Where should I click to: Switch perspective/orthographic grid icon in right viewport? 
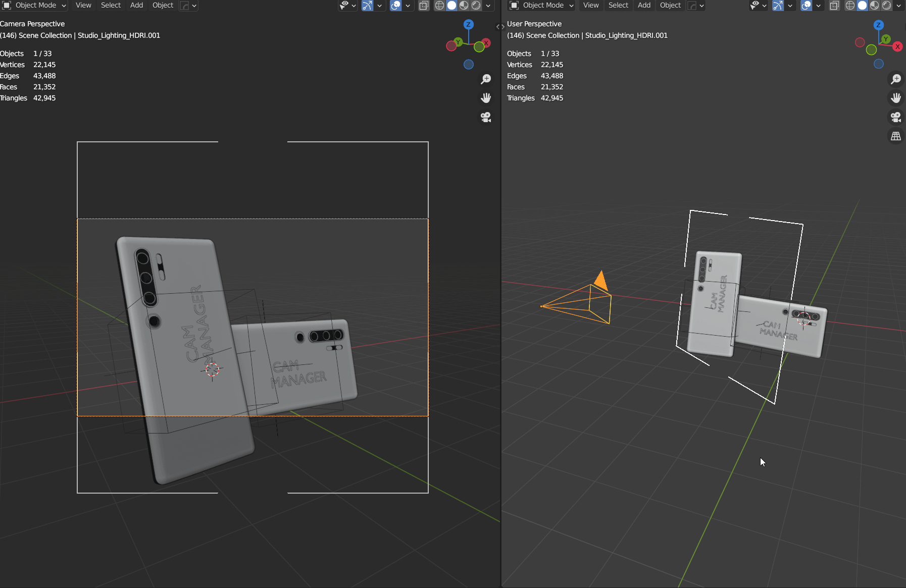pos(896,136)
